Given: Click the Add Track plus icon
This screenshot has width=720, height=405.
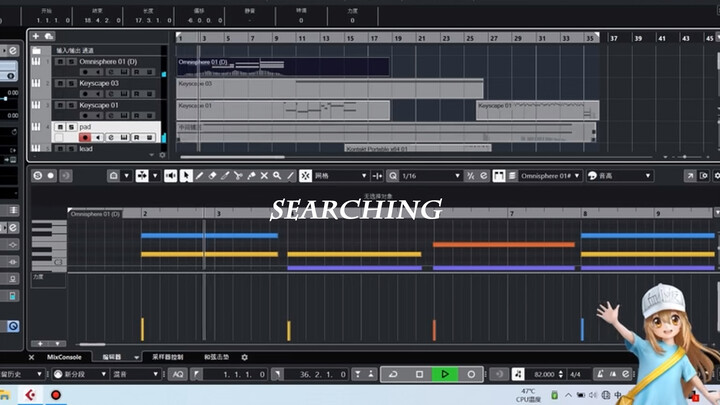Looking at the screenshot, I should point(36,37).
